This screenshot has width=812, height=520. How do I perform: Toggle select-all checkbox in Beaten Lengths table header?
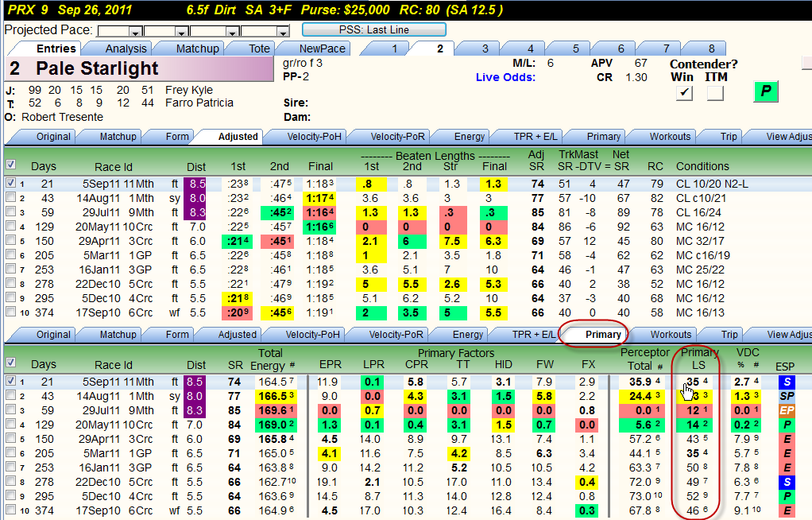click(x=10, y=165)
